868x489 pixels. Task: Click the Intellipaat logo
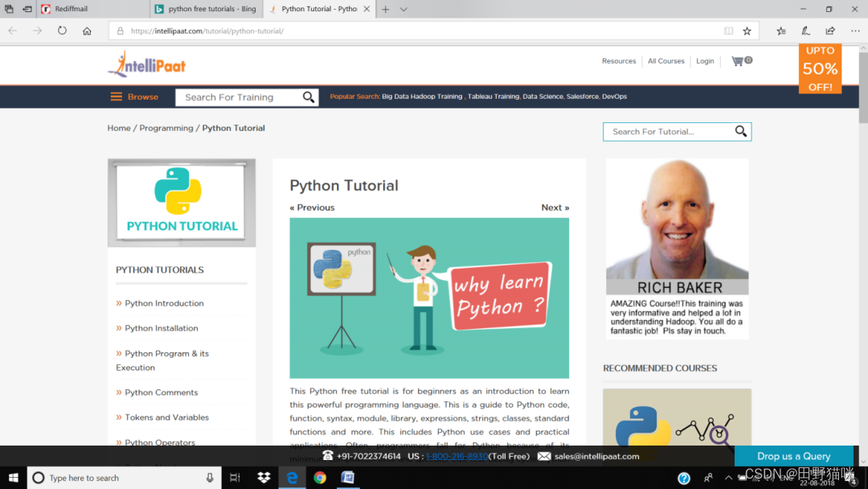(x=147, y=65)
